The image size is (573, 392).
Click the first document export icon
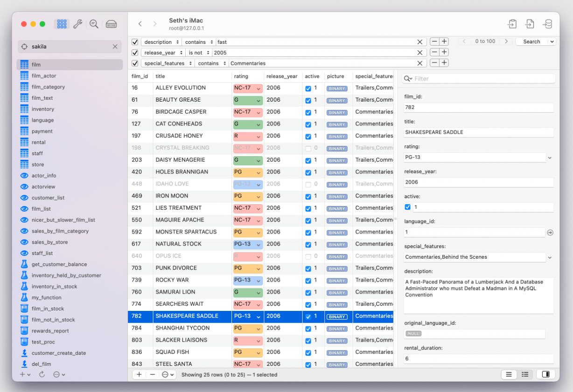pos(512,24)
